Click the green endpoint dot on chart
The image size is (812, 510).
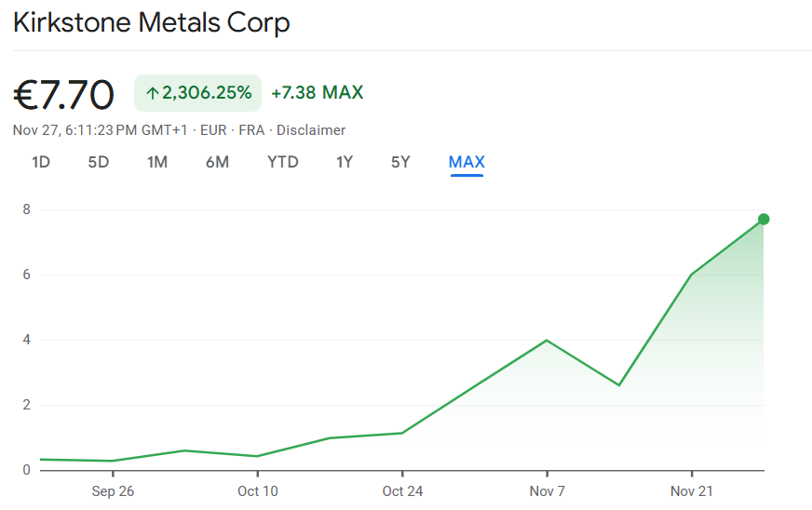764,219
